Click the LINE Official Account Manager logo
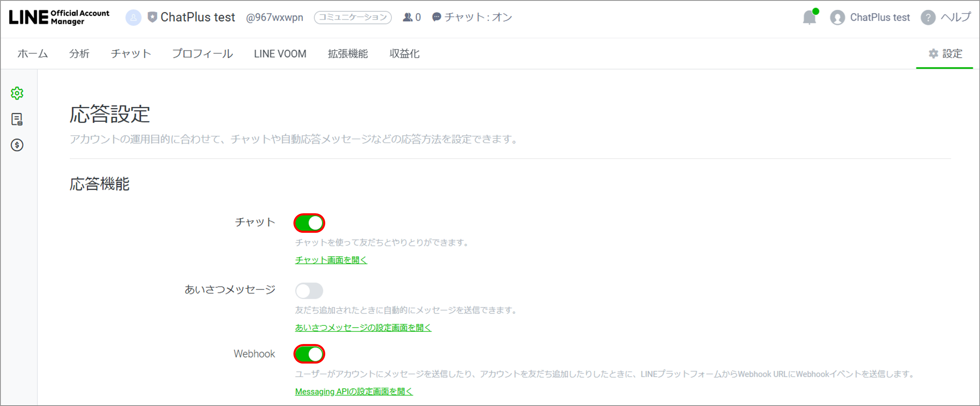This screenshot has height=406, width=980. pyautogui.click(x=59, y=17)
